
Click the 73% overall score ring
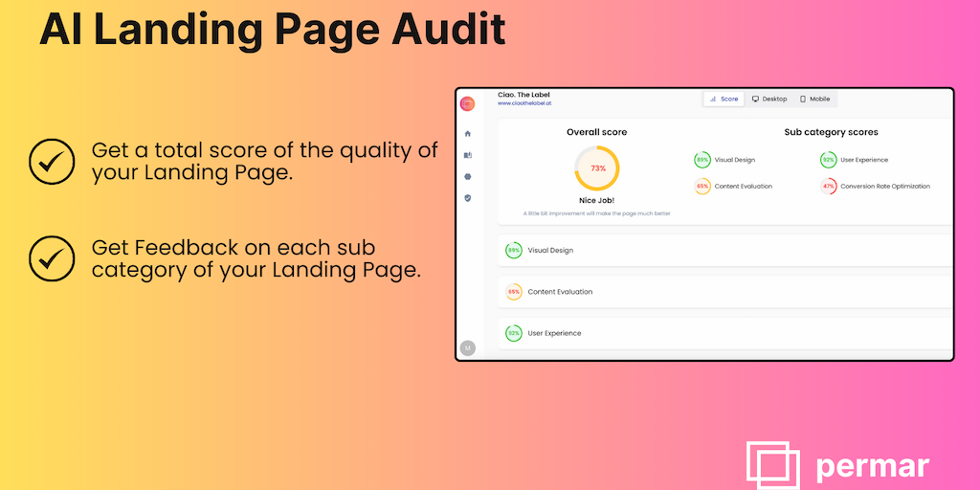point(597,168)
